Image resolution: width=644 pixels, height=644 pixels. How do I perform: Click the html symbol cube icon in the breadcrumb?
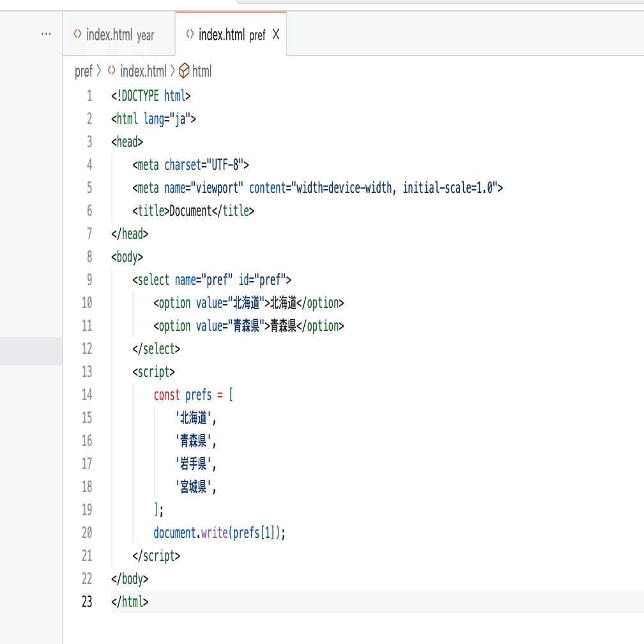(183, 71)
